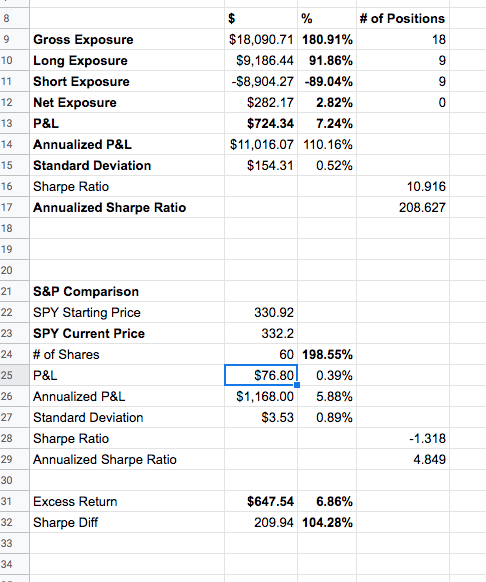Click the bold P&L $724.34 cell
Image resolution: width=486 pixels, height=582 pixels.
(x=261, y=124)
